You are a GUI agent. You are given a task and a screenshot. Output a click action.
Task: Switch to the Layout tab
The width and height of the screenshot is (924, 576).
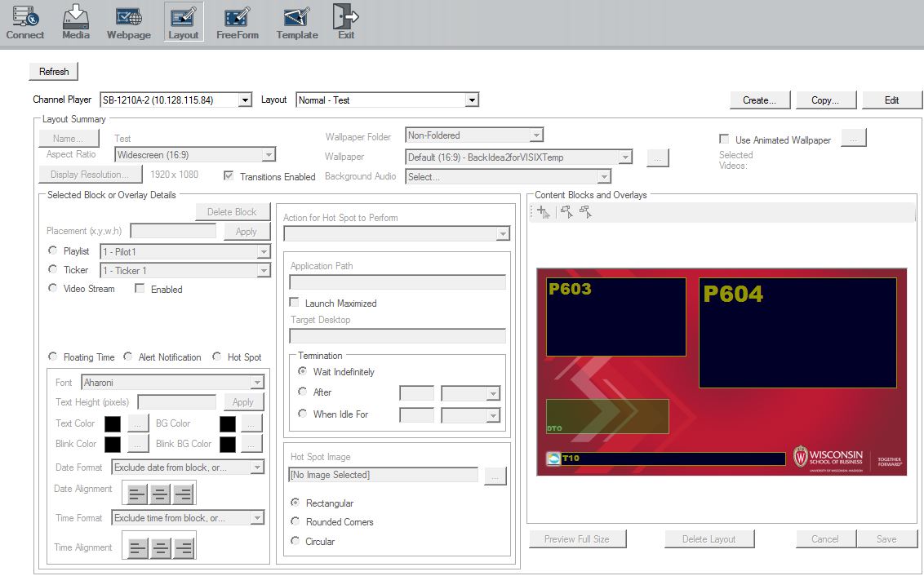pyautogui.click(x=184, y=21)
